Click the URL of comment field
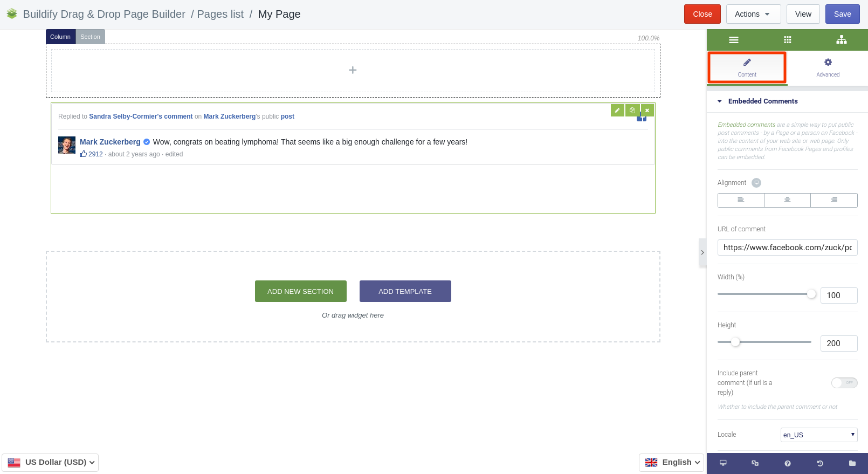The width and height of the screenshot is (868, 474). pos(787,248)
